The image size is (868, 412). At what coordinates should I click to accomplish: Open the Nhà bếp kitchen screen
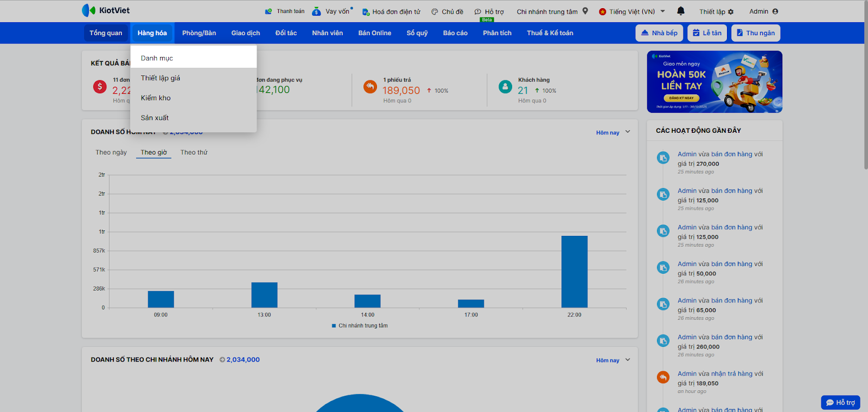click(659, 33)
